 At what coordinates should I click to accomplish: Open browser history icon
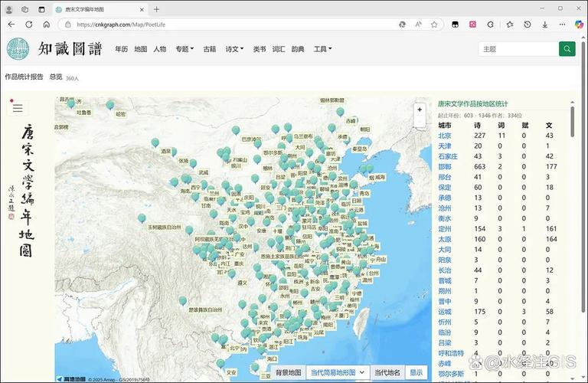[528, 25]
